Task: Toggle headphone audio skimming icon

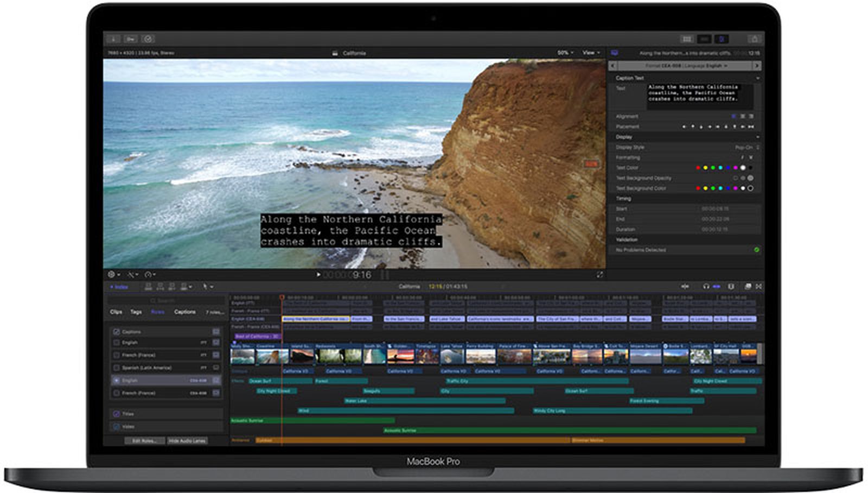Action: pos(706,286)
